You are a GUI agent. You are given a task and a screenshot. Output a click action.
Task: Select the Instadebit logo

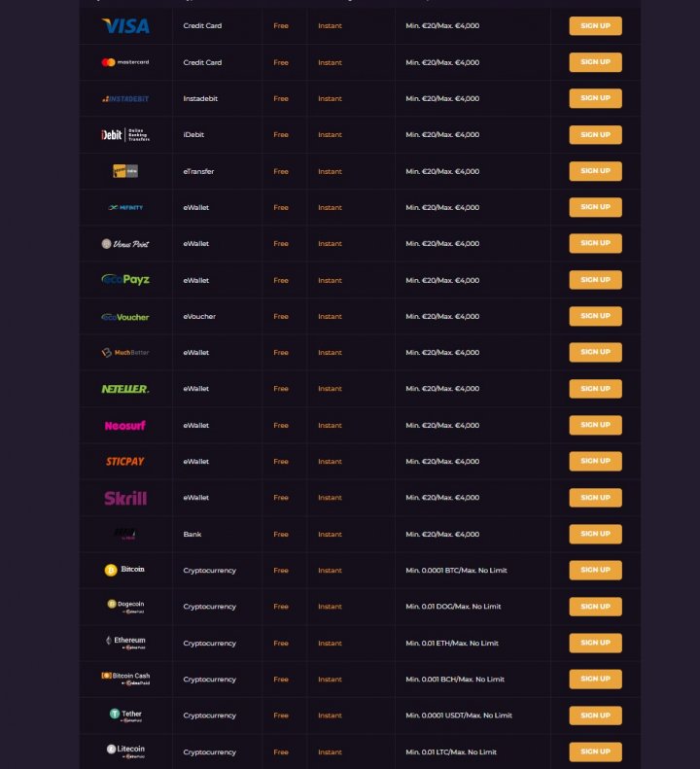[125, 98]
